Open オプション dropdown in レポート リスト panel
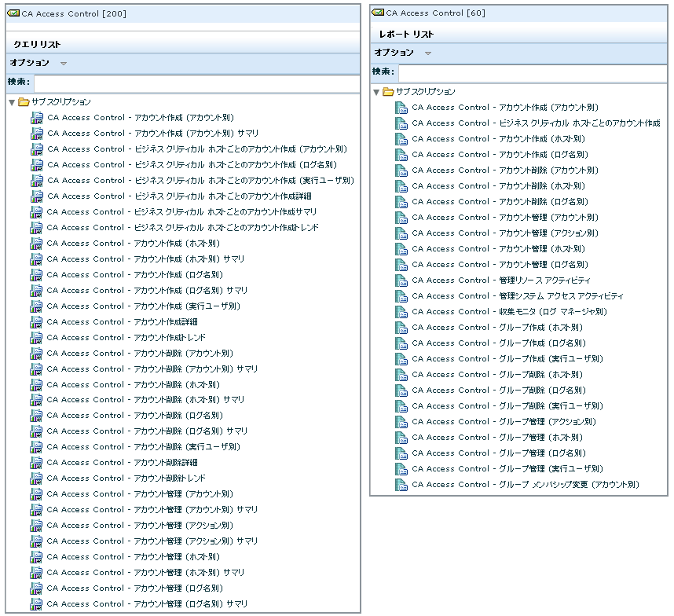This screenshot has width=674, height=616. [x=428, y=53]
